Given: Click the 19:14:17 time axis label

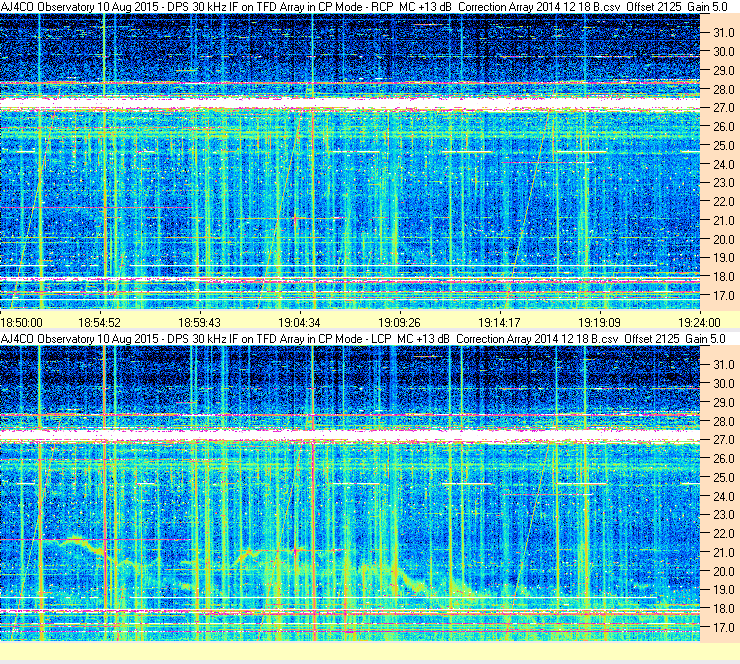Looking at the screenshot, I should (x=499, y=323).
